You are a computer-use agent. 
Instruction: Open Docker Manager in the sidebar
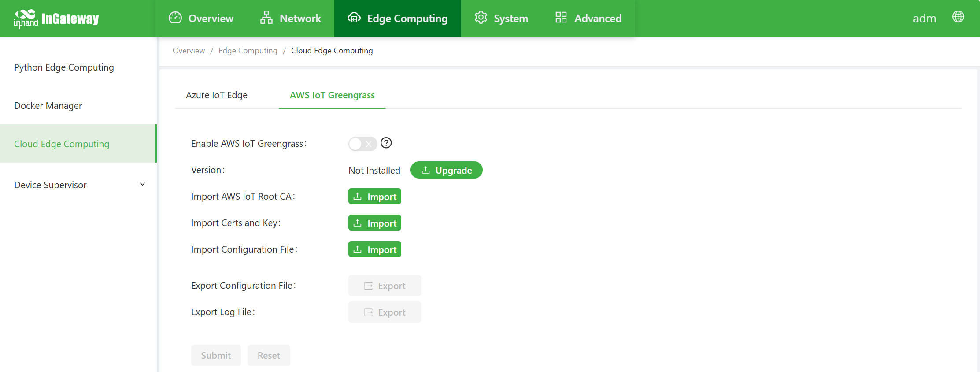[48, 106]
